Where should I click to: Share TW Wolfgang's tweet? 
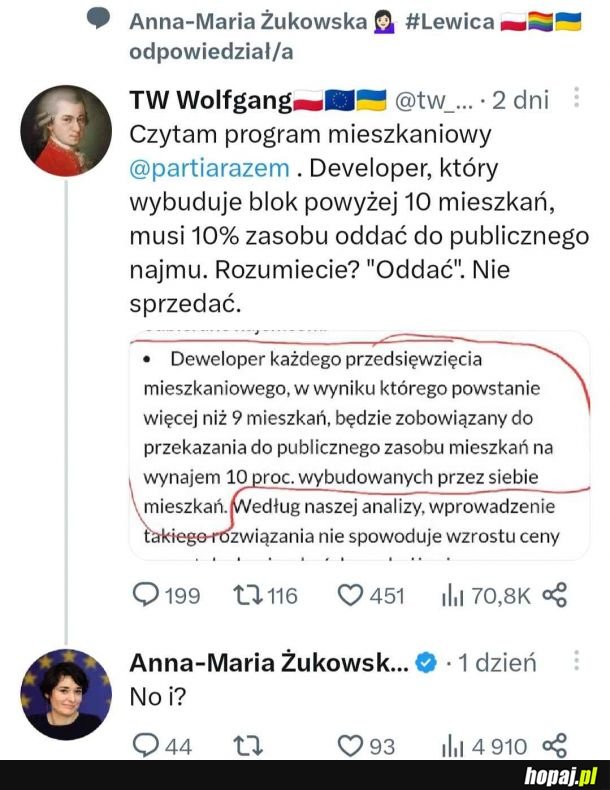554,595
